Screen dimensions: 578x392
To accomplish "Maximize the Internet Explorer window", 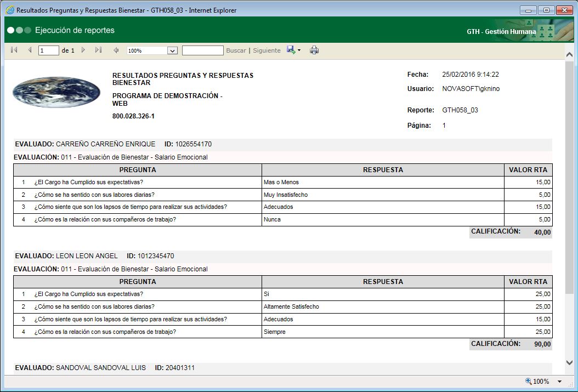I will (x=546, y=10).
